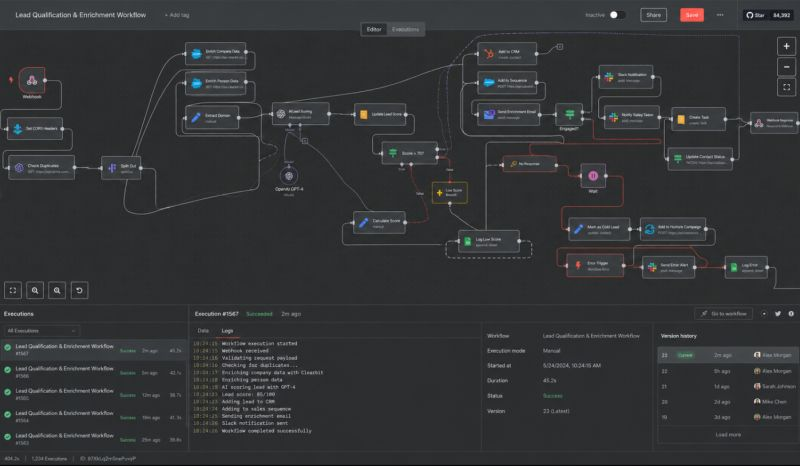Reset the canvas zoom with the undo arrow
Image resolution: width=800 pixels, height=466 pixels.
click(79, 290)
